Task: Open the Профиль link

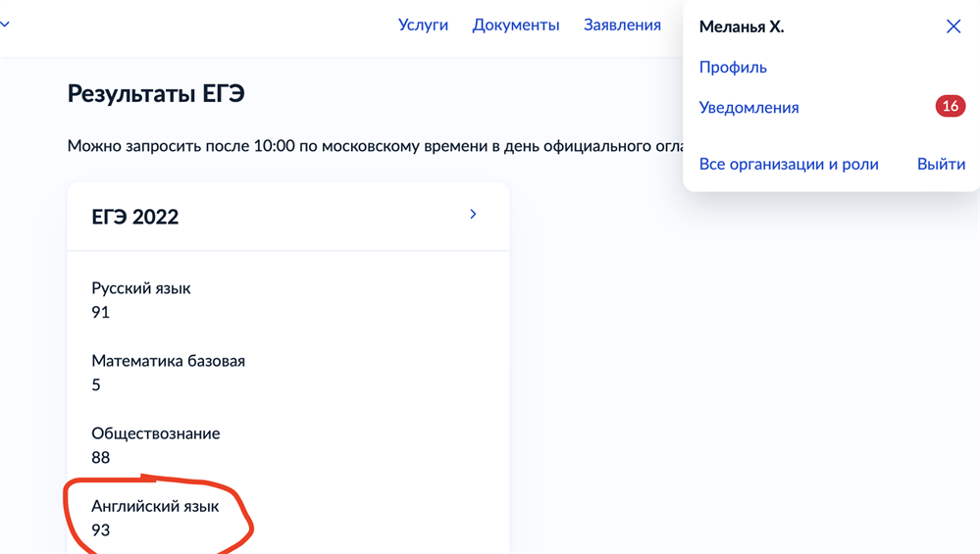Action: point(733,67)
